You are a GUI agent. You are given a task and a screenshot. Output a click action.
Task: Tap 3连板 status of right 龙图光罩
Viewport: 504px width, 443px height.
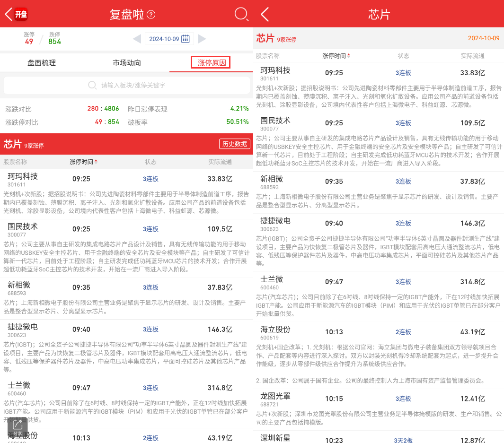pyautogui.click(x=403, y=399)
